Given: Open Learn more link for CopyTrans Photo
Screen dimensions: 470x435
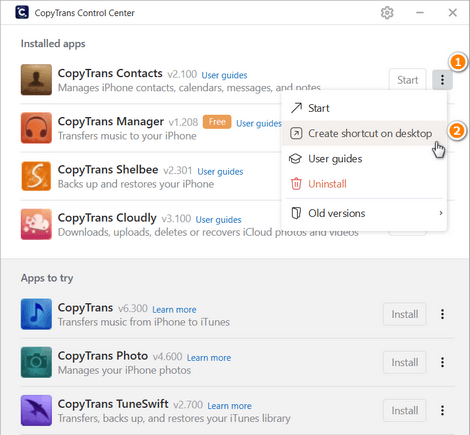Looking at the screenshot, I should (209, 358).
